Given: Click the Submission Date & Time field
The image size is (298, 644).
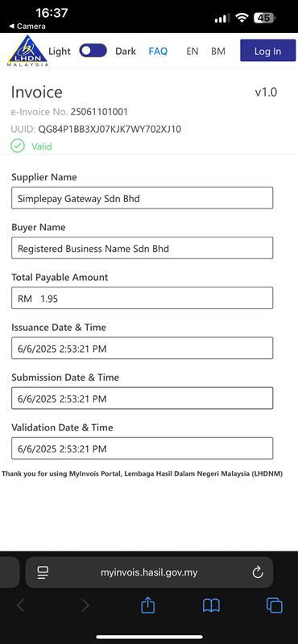Looking at the screenshot, I should coord(143,398).
